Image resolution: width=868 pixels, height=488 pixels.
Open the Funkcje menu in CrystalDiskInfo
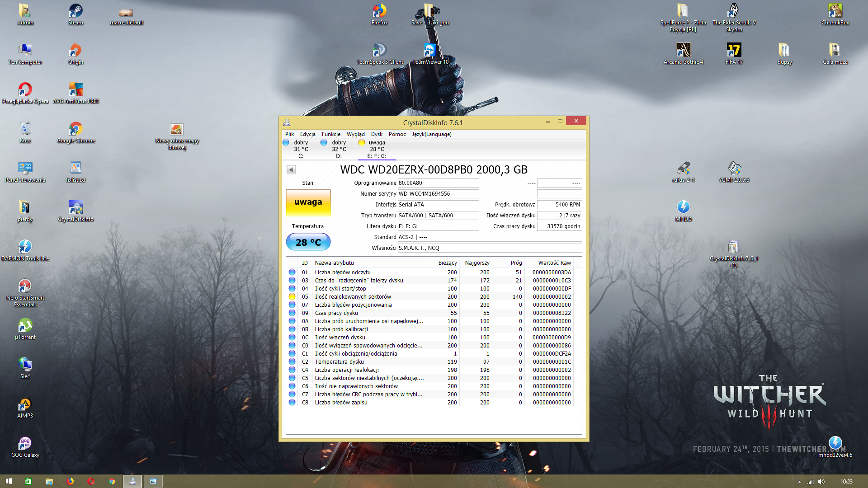(330, 134)
